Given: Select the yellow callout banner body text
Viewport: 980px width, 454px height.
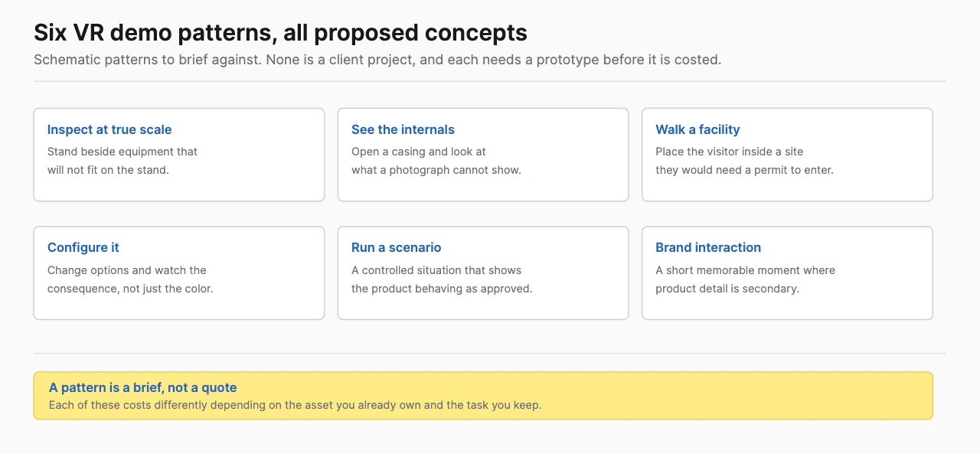Looking at the screenshot, I should coord(295,405).
